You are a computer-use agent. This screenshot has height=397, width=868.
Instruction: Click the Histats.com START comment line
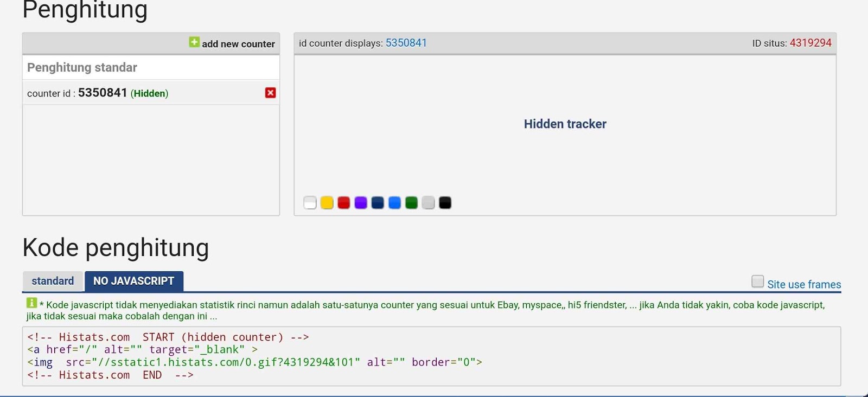(168, 337)
